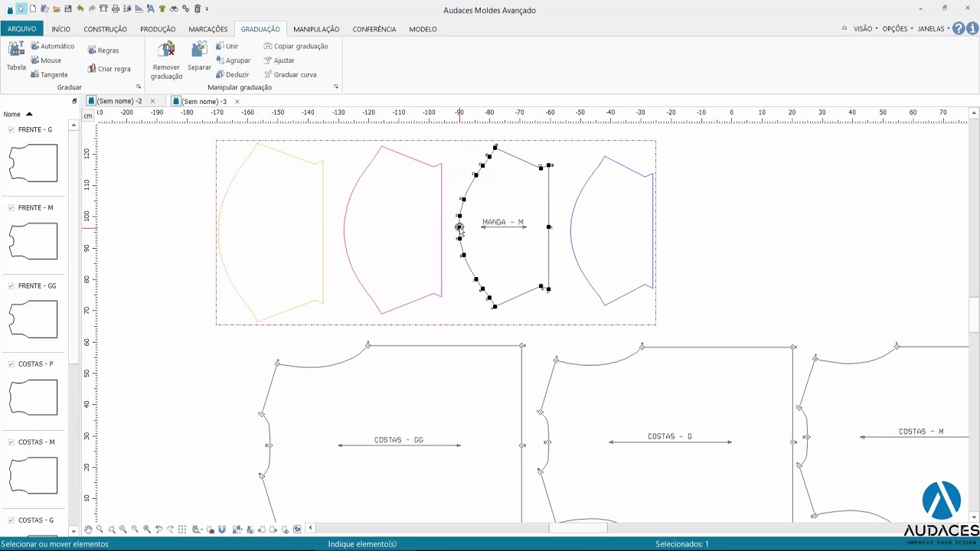Open help with the question mark icon
980x551 pixels.
click(x=959, y=28)
